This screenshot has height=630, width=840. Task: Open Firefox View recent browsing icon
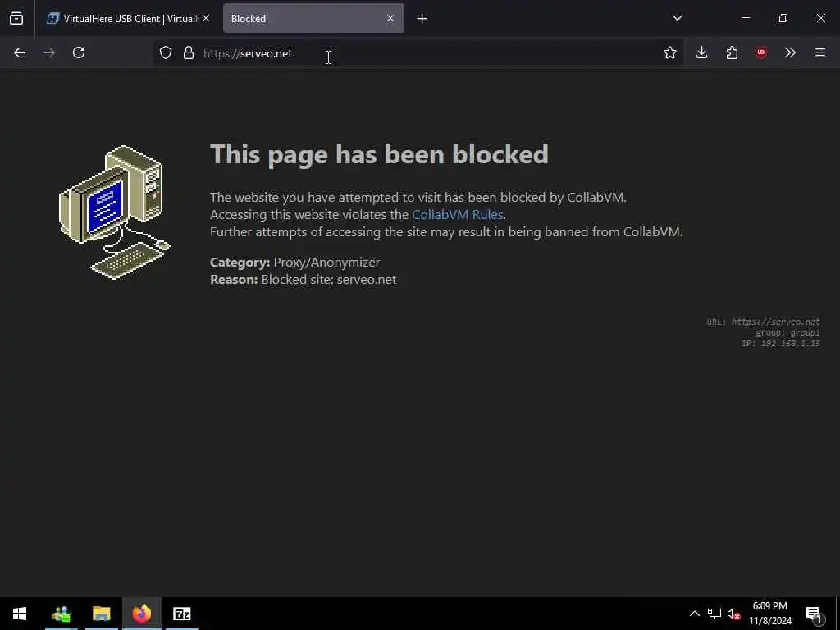coord(16,18)
